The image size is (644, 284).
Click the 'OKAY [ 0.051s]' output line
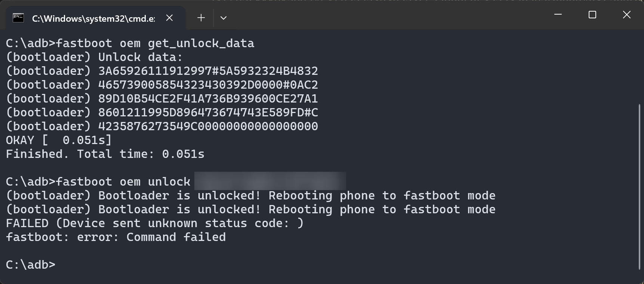(x=59, y=140)
